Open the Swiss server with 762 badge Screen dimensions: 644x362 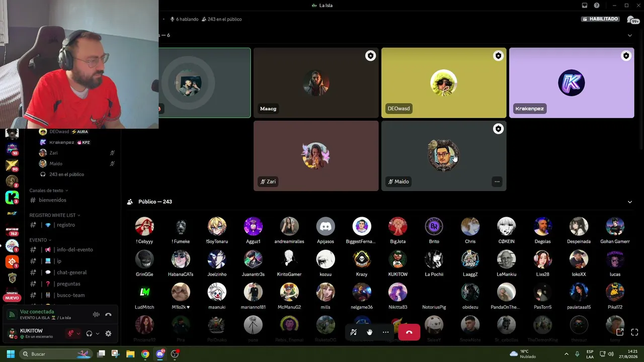pyautogui.click(x=12, y=229)
